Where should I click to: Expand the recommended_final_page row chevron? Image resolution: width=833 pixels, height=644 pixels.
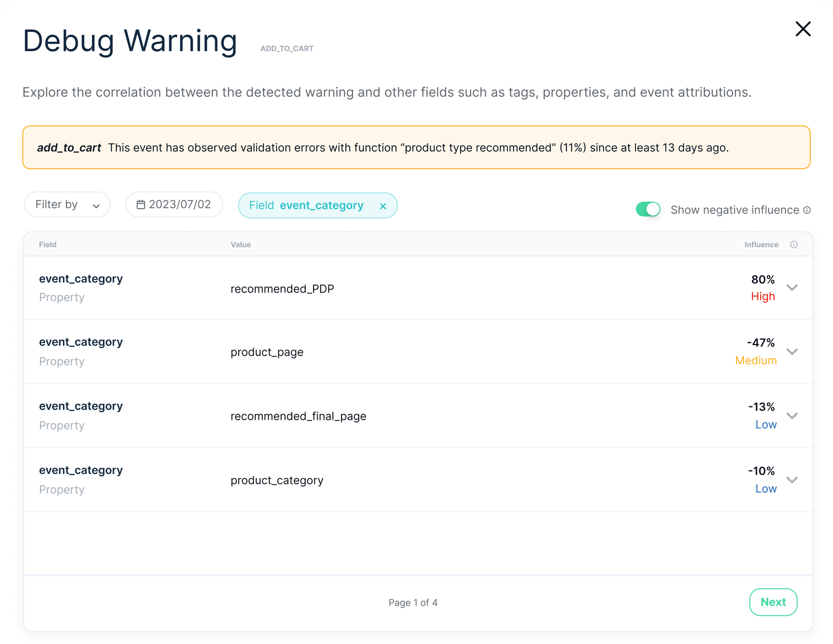point(792,415)
